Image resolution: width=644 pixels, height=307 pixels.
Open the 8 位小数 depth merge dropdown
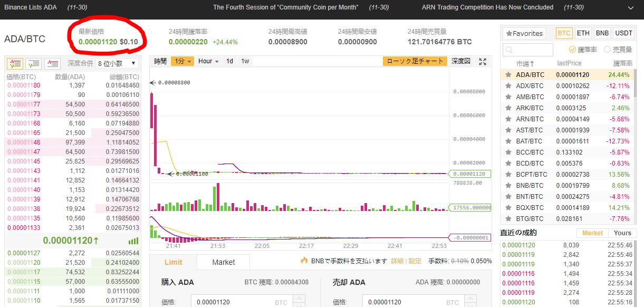[117, 63]
